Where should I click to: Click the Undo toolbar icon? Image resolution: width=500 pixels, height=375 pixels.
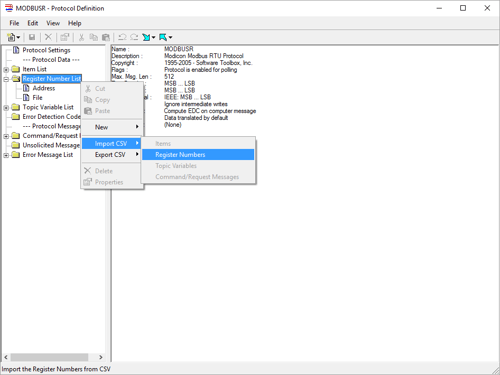[122, 37]
